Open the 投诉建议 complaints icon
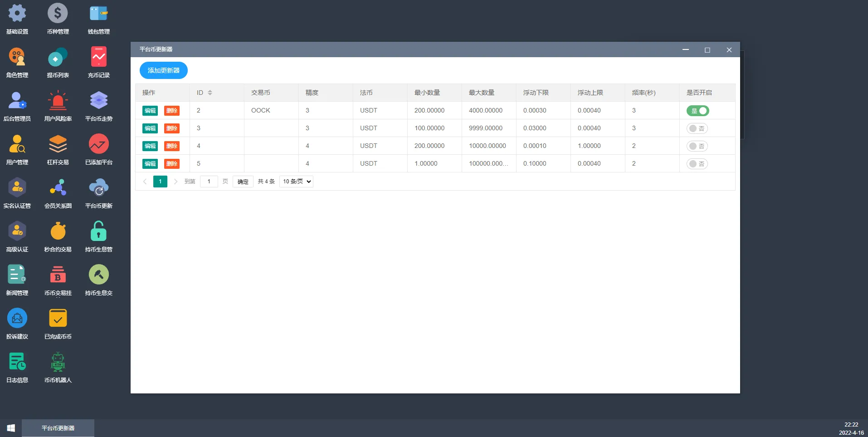The width and height of the screenshot is (868, 437). point(17,323)
